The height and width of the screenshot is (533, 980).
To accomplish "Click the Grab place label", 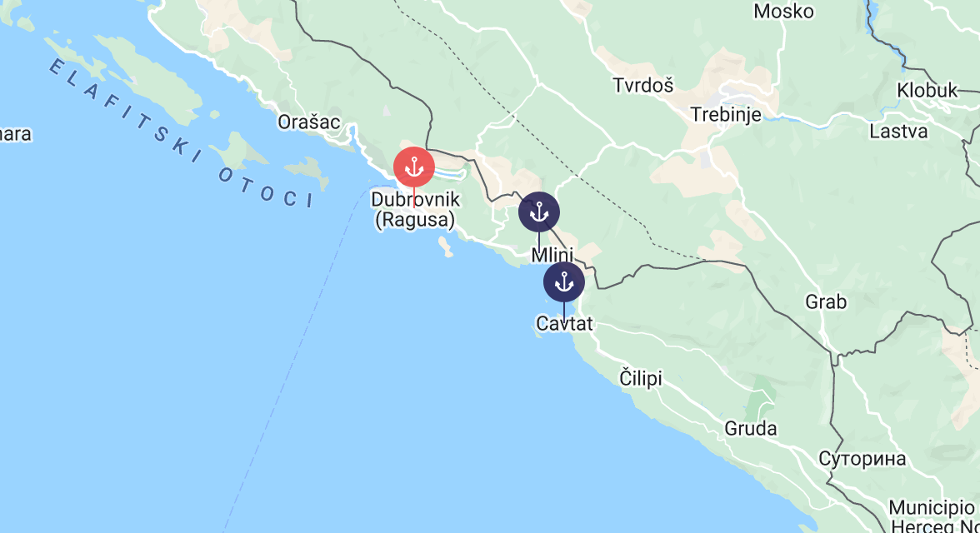I will coord(826,301).
